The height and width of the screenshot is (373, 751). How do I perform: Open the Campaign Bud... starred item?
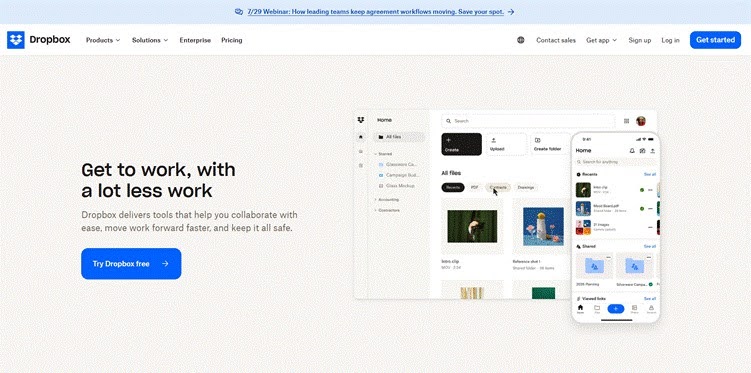tap(399, 175)
